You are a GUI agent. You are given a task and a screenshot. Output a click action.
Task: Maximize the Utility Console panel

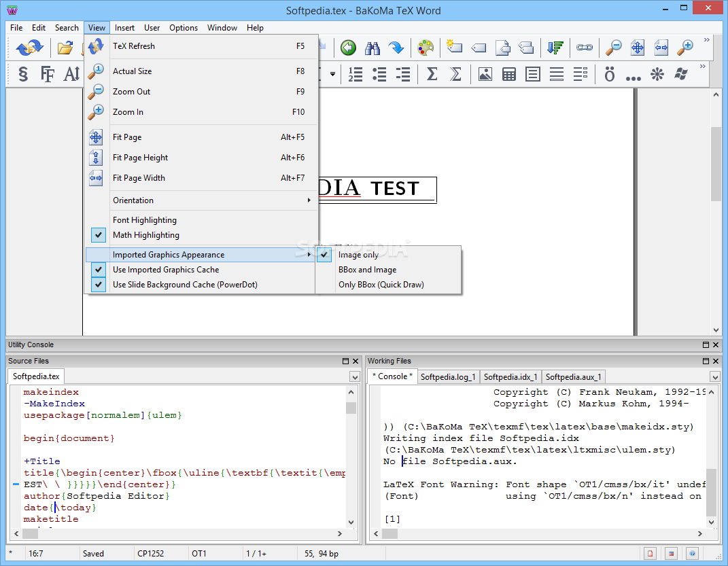pos(706,344)
